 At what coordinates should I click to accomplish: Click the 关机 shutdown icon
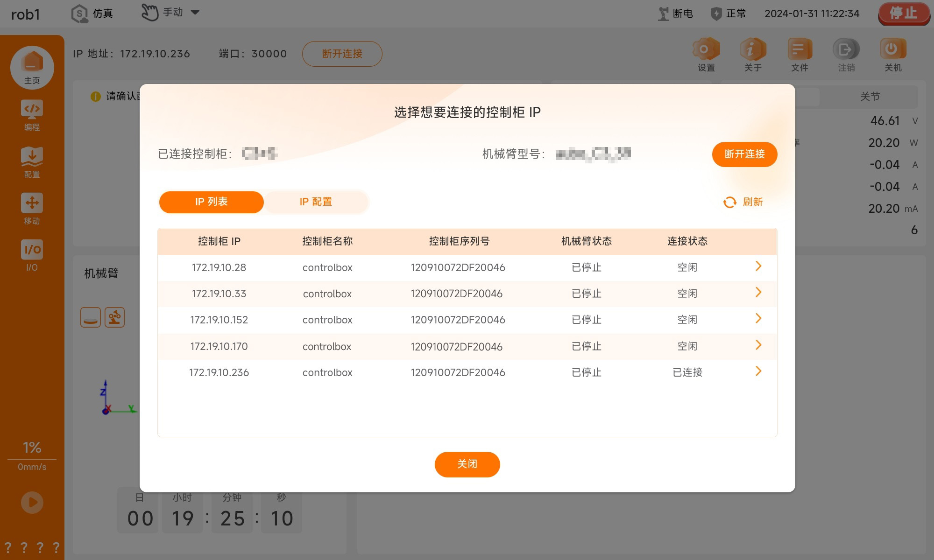point(893,55)
